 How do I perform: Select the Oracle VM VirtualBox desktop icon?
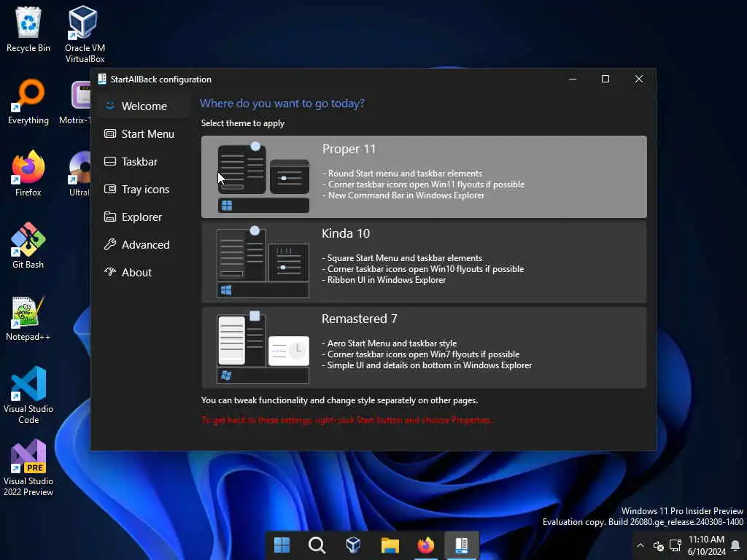tap(85, 34)
